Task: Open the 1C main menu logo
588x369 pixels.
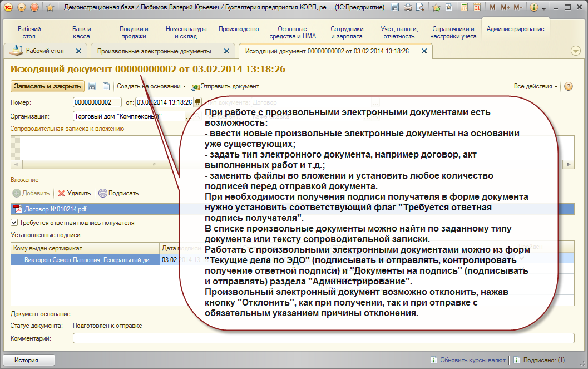Action: coord(8,7)
